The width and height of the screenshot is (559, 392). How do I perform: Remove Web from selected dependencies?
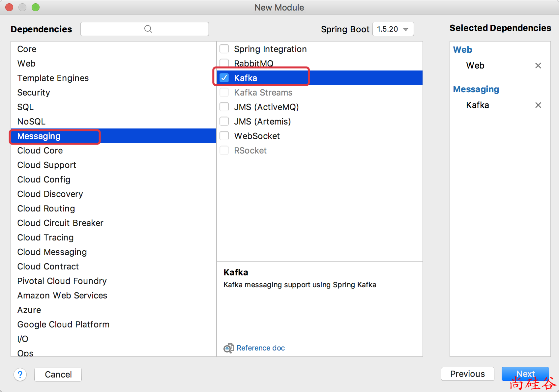coord(538,66)
